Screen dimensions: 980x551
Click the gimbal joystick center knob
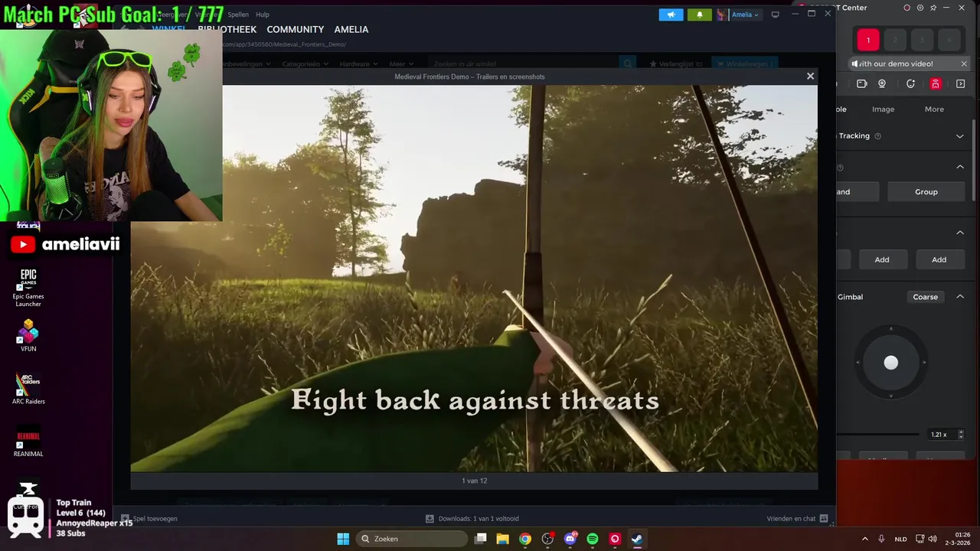pyautogui.click(x=890, y=363)
